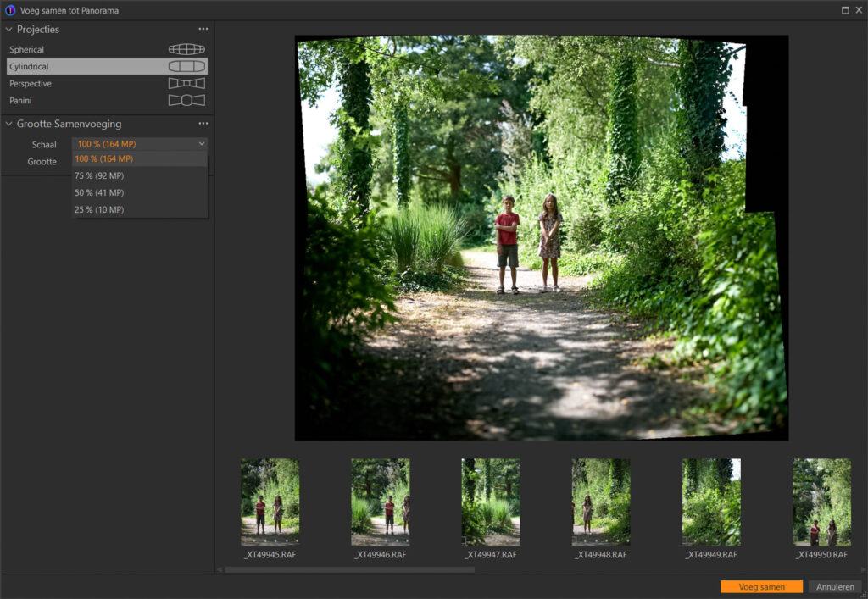Click the Cylindrical projection shape icon
The height and width of the screenshot is (599, 868).
[186, 66]
